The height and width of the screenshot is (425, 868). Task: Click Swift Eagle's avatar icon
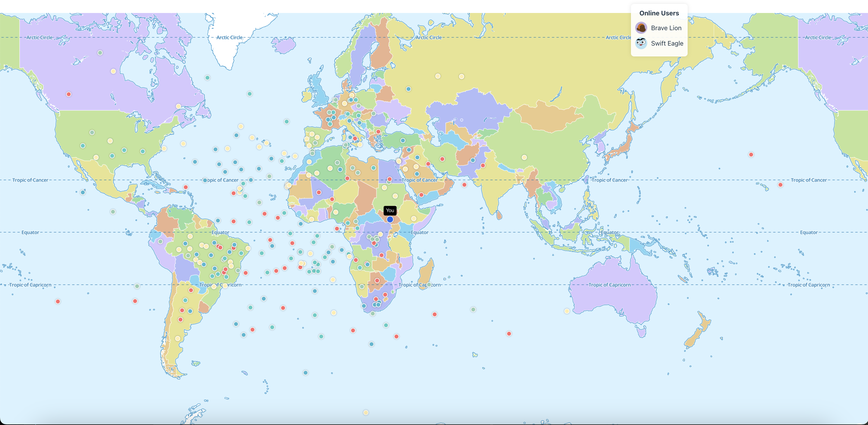click(x=641, y=43)
